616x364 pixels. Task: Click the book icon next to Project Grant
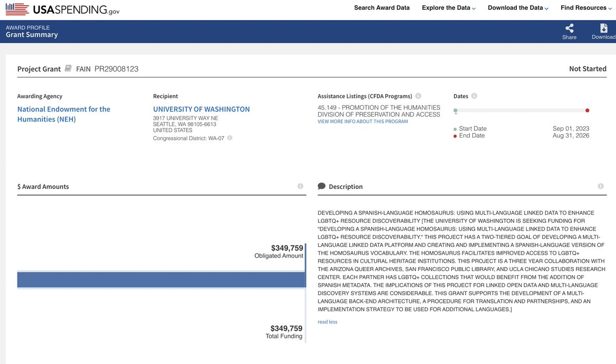(68, 68)
